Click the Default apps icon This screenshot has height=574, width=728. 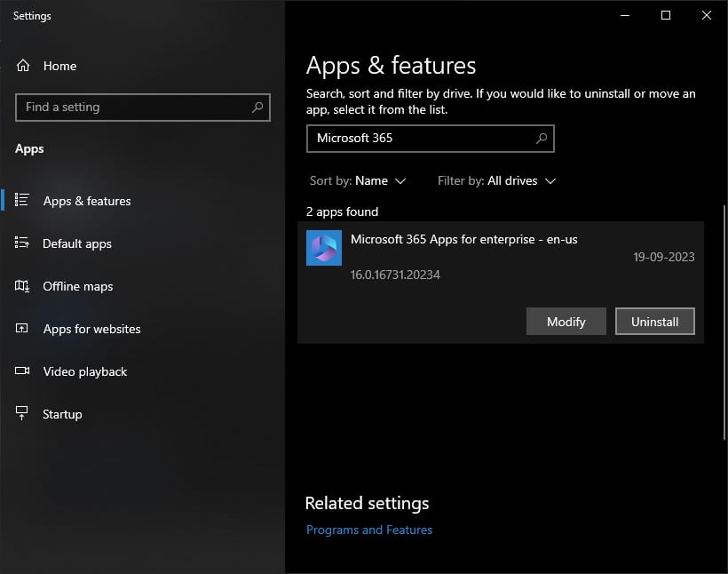point(23,243)
